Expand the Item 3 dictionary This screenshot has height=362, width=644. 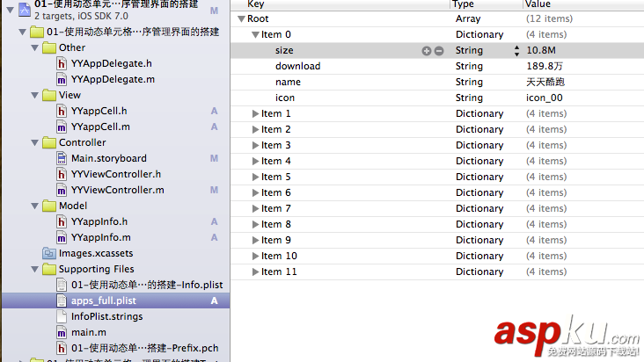point(255,145)
